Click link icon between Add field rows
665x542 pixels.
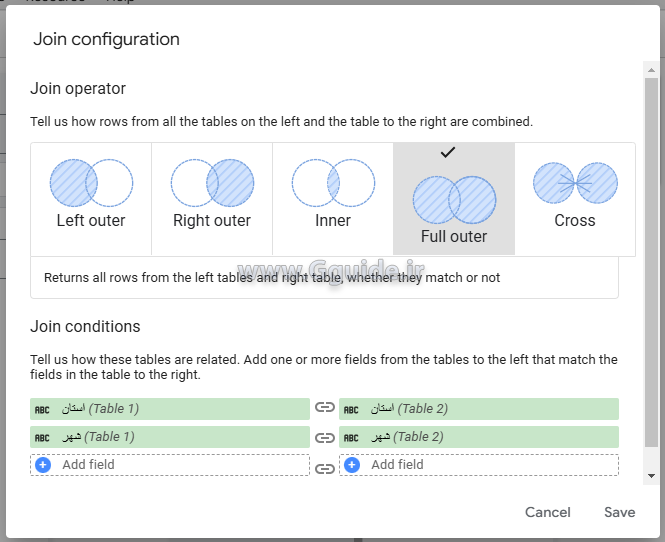[x=324, y=468]
